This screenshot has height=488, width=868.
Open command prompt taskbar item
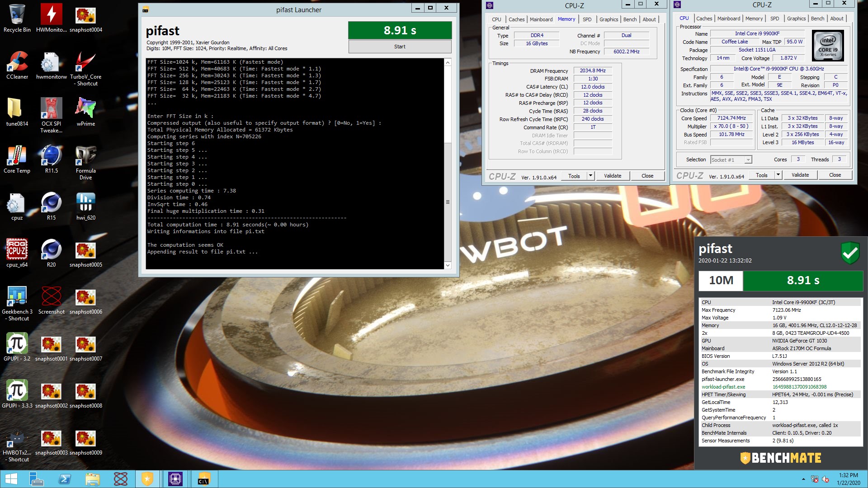tap(203, 479)
